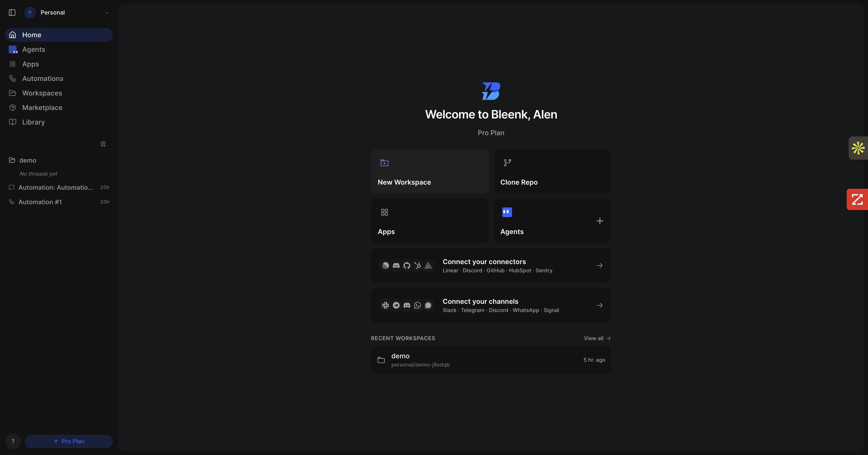This screenshot has height=455, width=868.
Task: Click the Sentry connector icon
Action: (x=428, y=266)
